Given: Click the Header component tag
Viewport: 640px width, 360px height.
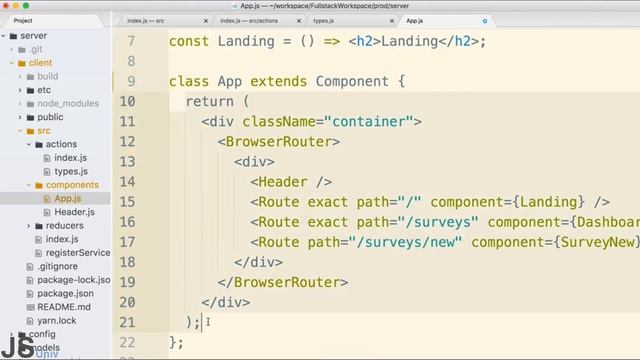Looking at the screenshot, I should pos(291,182).
